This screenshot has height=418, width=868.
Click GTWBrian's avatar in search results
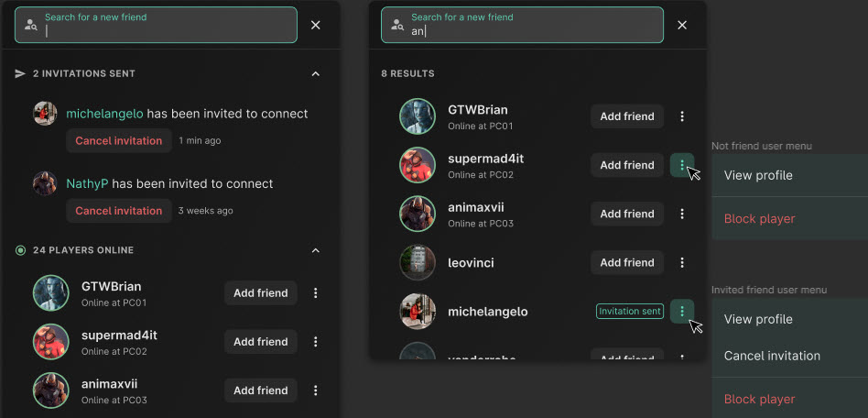[418, 116]
